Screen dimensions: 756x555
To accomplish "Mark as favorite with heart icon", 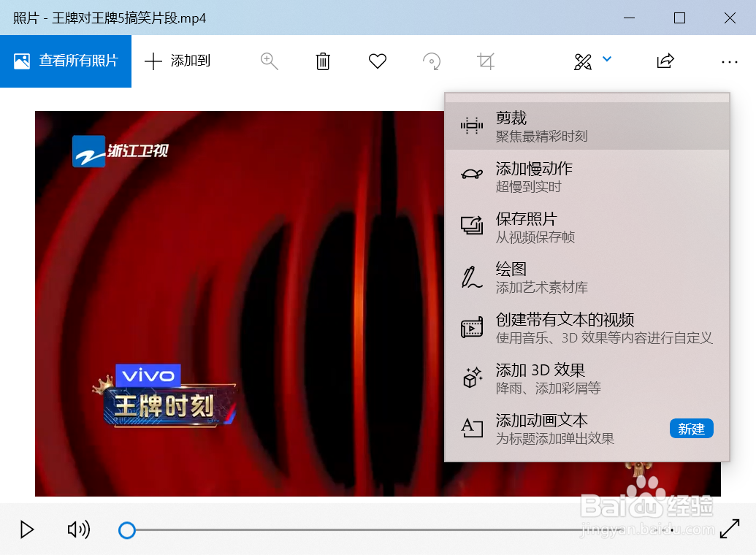I will 378,61.
